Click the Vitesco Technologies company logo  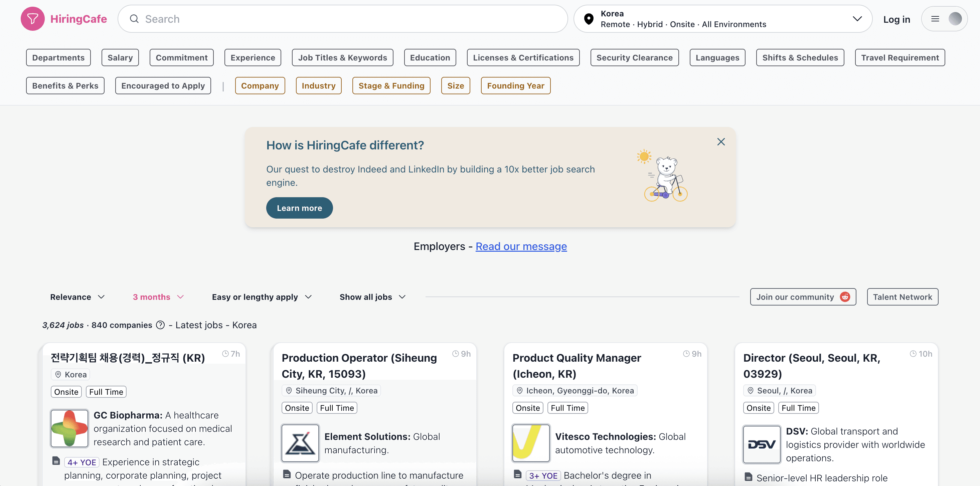click(531, 443)
